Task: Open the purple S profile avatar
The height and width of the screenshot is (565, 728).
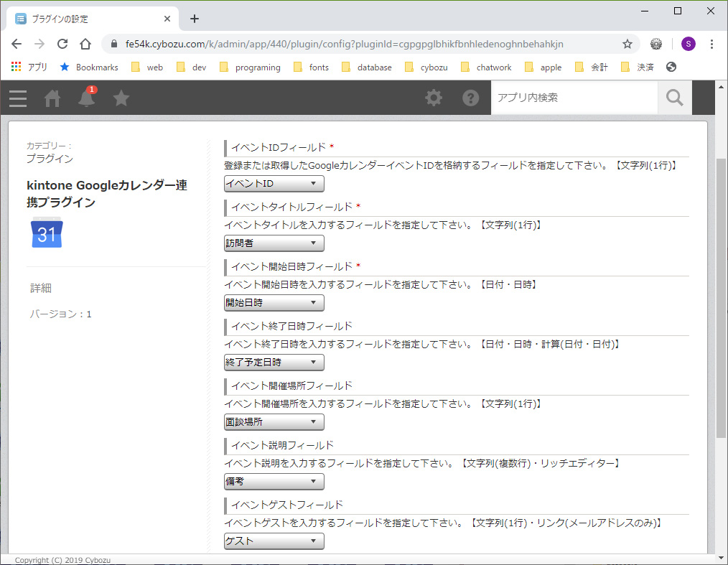Action: (x=688, y=44)
